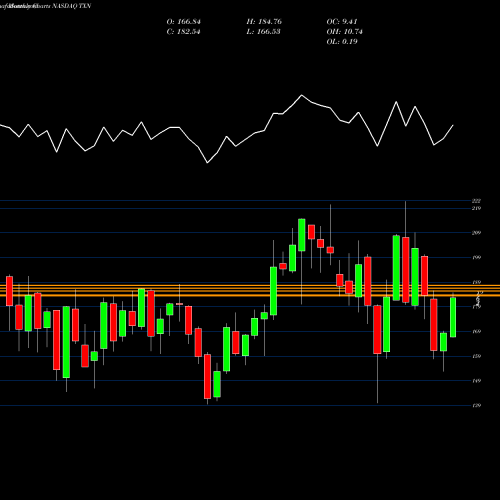Viewport: 500px width, 500px height.
Task: Click the highest peak of the white indicator line
Action: pyautogui.click(x=302, y=95)
